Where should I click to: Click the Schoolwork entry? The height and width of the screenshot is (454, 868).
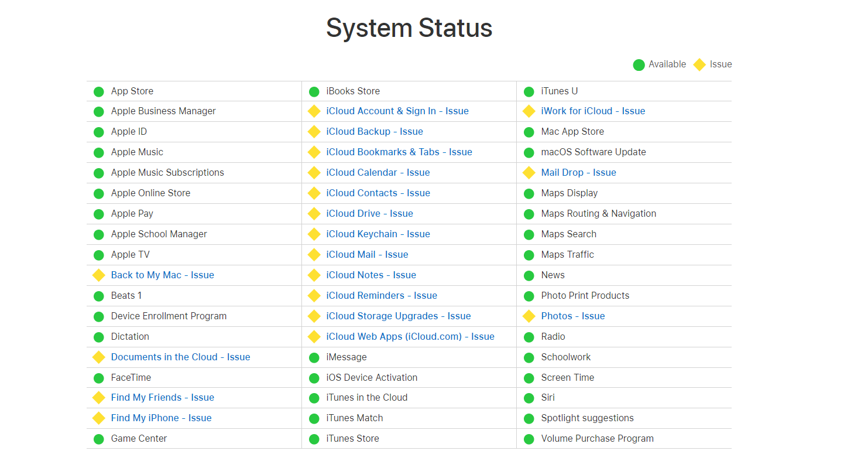click(x=566, y=357)
